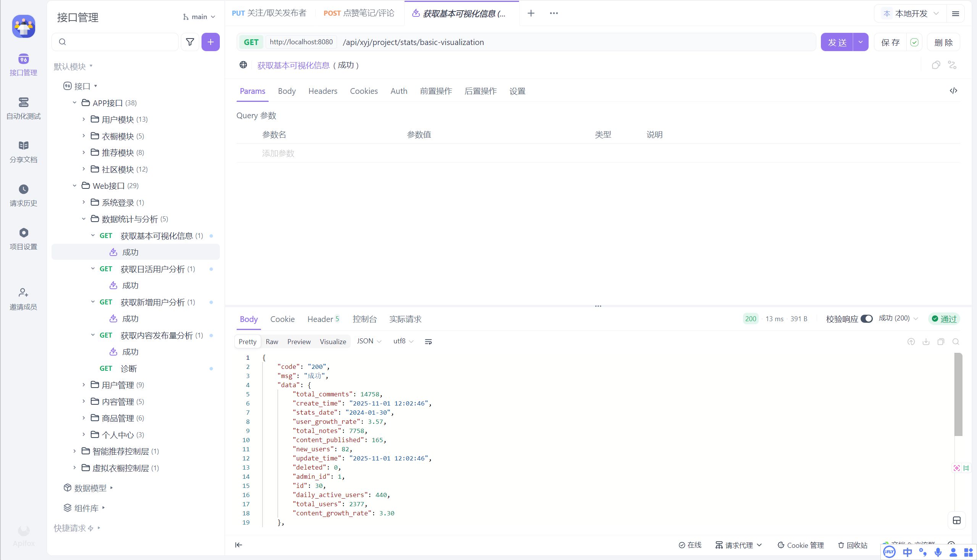
Task: Click the purple plus add button
Action: pyautogui.click(x=211, y=42)
